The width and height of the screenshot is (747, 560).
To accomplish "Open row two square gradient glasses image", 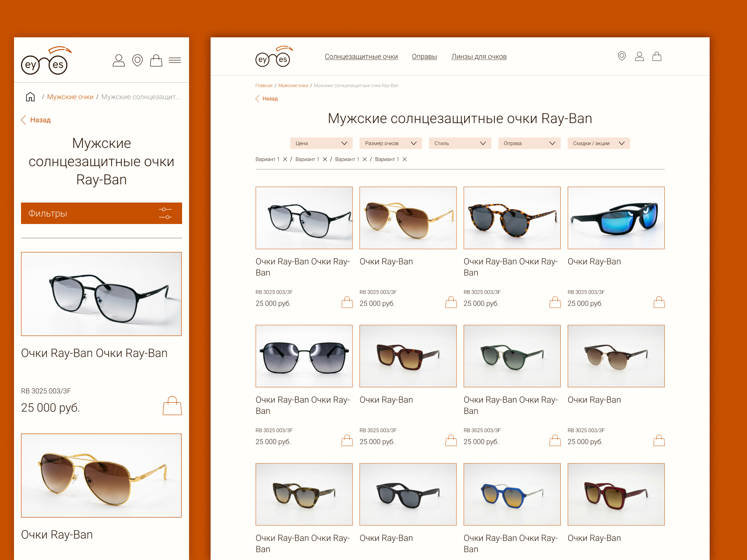I will 304,356.
